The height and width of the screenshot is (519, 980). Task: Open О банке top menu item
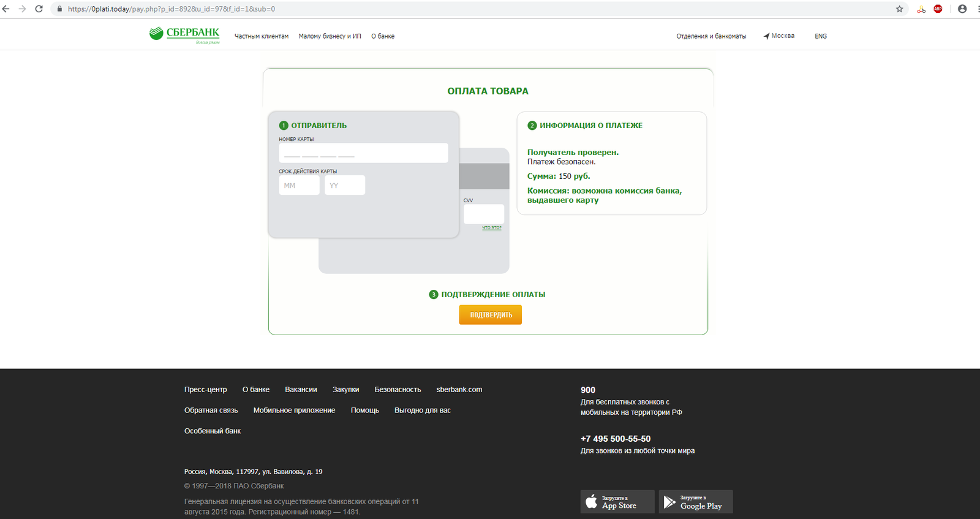(x=383, y=36)
